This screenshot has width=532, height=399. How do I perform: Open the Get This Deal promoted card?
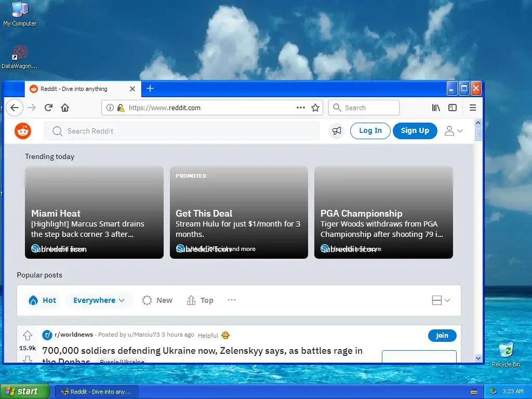click(x=239, y=212)
